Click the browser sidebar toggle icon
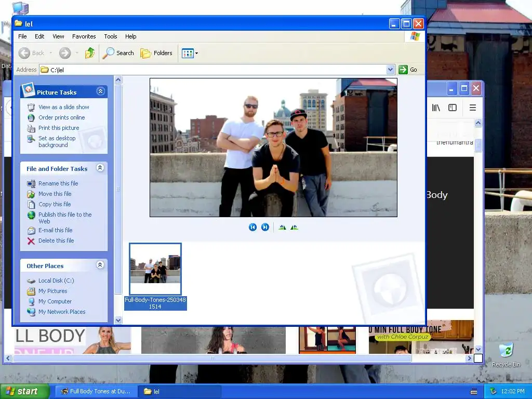532x399 pixels. [x=453, y=108]
